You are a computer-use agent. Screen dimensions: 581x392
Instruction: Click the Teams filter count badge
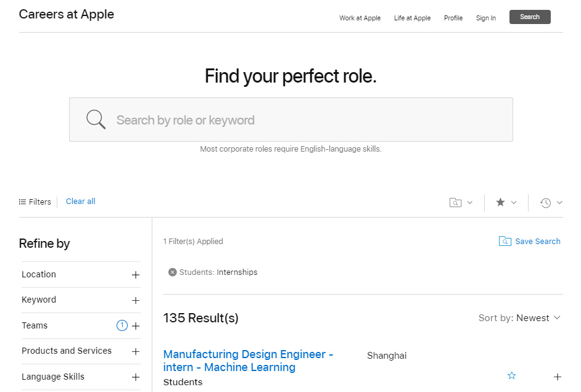(x=122, y=325)
